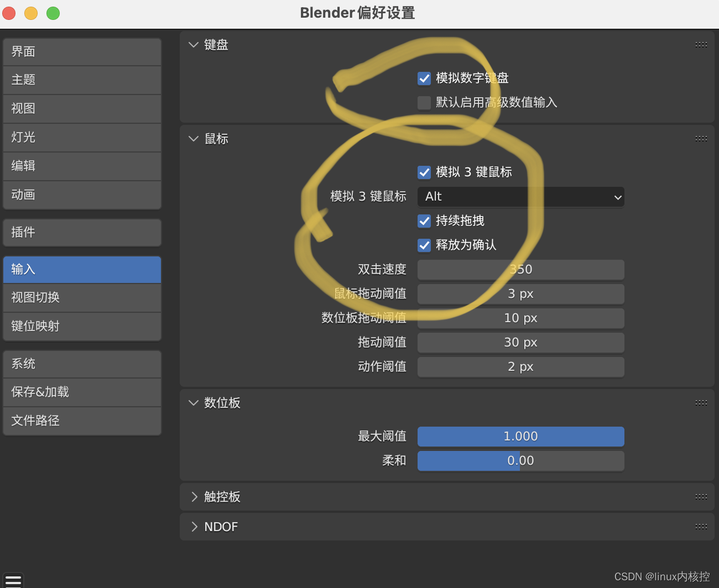Go to the 视图 preferences tab

coord(82,109)
